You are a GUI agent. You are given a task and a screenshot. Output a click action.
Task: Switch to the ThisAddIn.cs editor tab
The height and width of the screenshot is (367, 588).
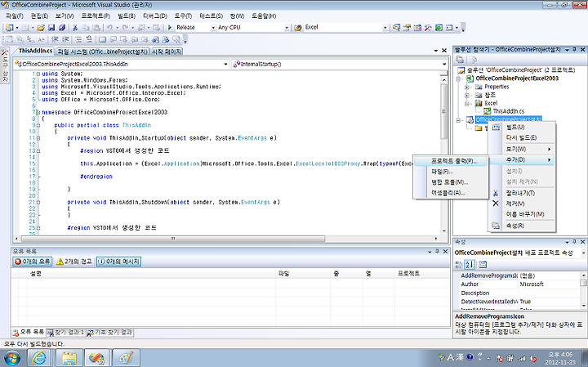click(x=35, y=51)
